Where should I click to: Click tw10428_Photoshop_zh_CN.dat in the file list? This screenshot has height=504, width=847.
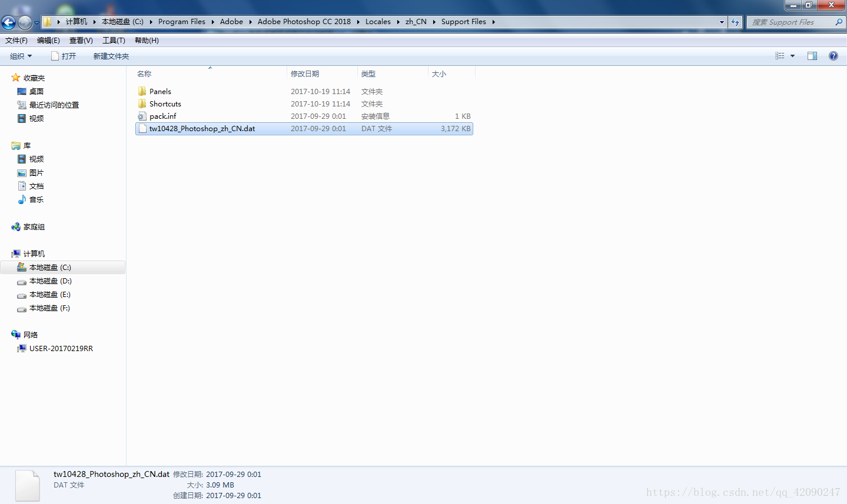pos(202,128)
